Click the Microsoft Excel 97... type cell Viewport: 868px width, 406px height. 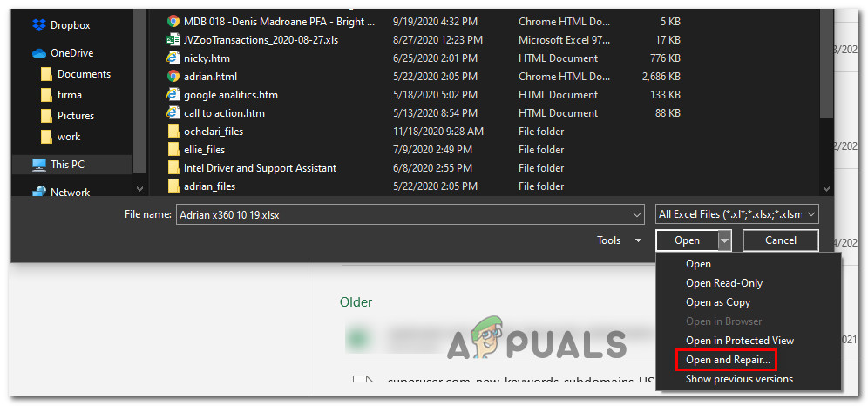tap(565, 40)
